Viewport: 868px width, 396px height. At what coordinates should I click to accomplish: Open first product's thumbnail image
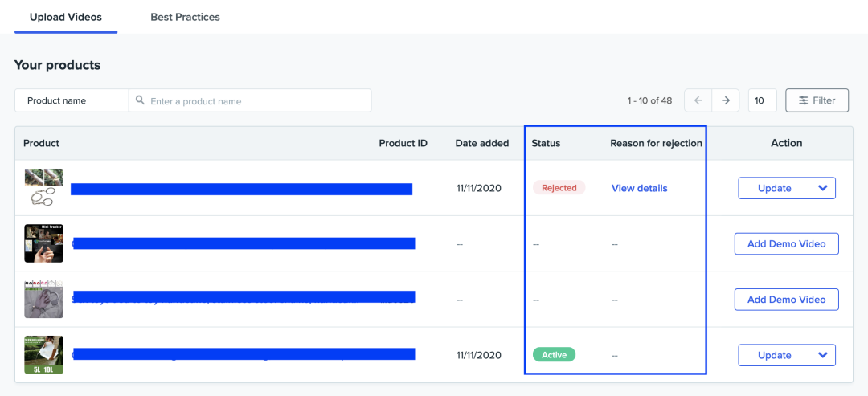(43, 188)
